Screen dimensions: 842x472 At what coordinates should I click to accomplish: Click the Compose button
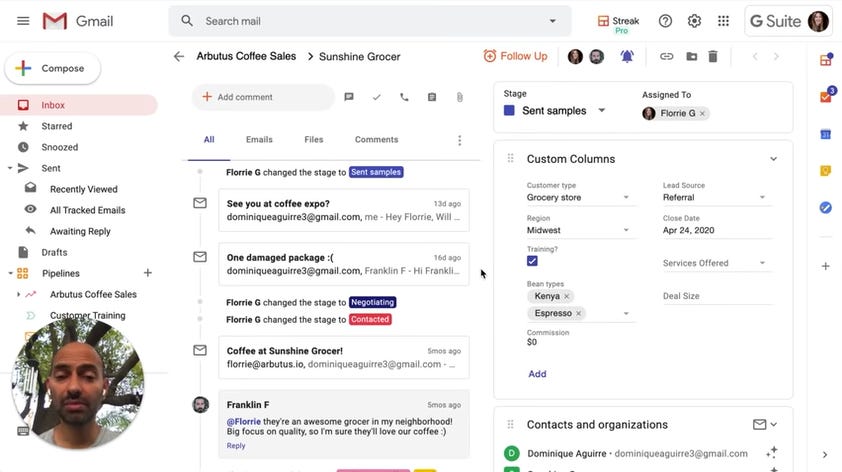tap(53, 68)
